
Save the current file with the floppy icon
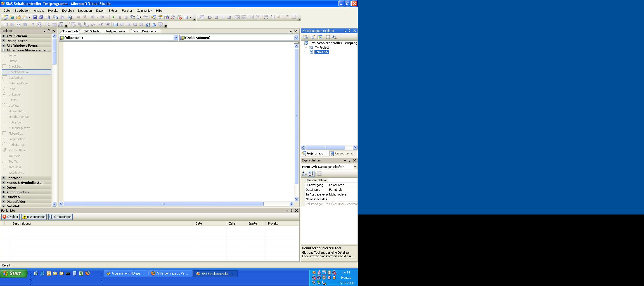point(35,17)
